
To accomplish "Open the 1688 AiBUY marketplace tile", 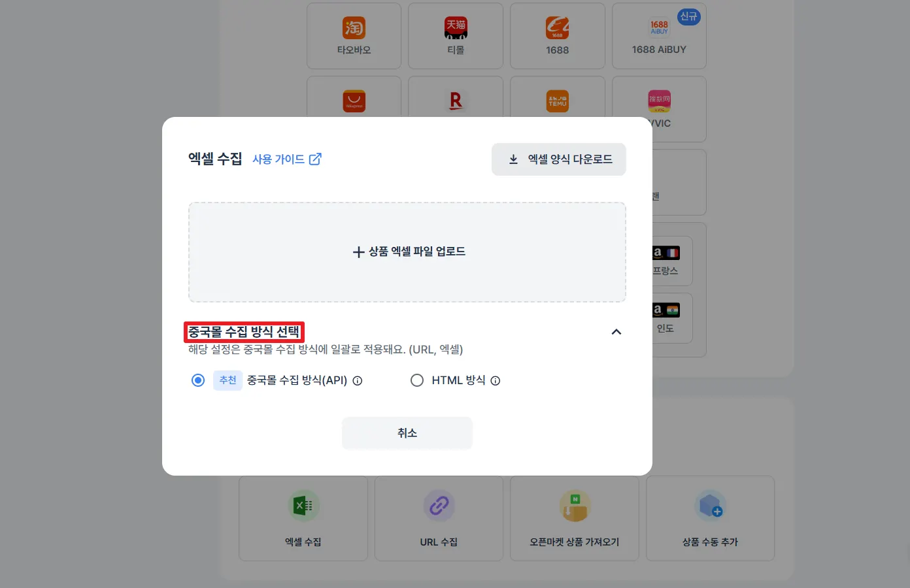I will point(659,36).
